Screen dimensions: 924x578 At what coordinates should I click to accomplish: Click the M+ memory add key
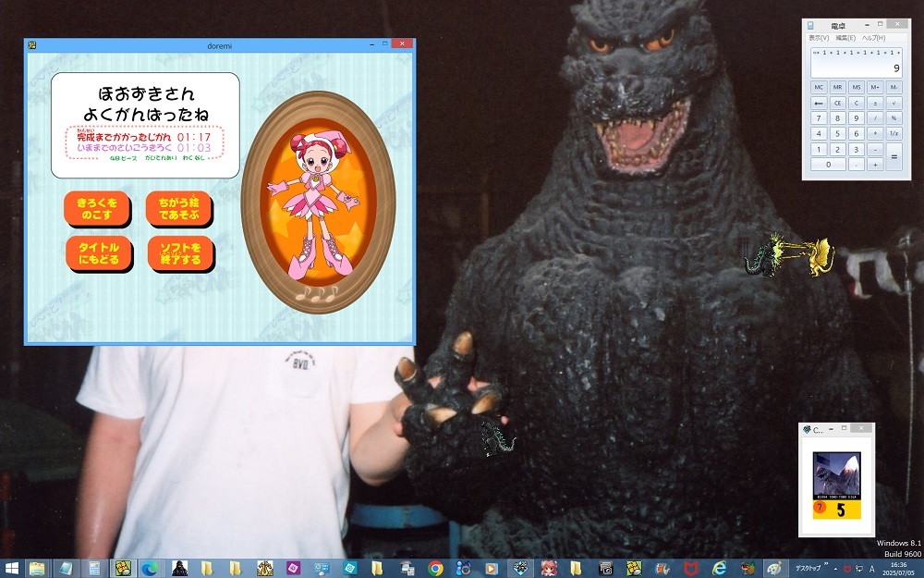[875, 87]
